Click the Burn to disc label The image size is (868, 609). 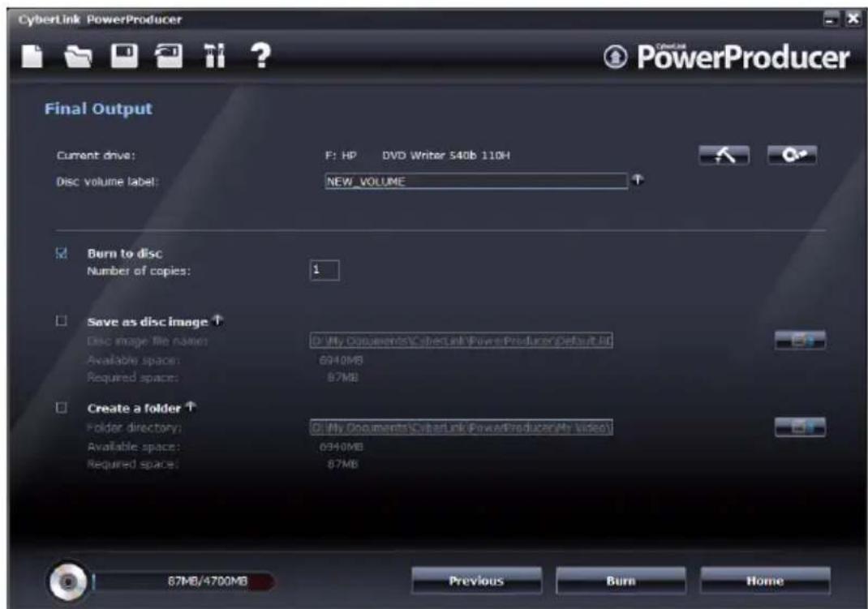coord(125,253)
